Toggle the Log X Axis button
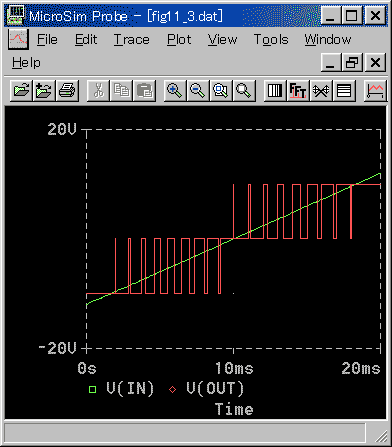Image resolution: width=392 pixels, height=447 pixels. (x=275, y=90)
